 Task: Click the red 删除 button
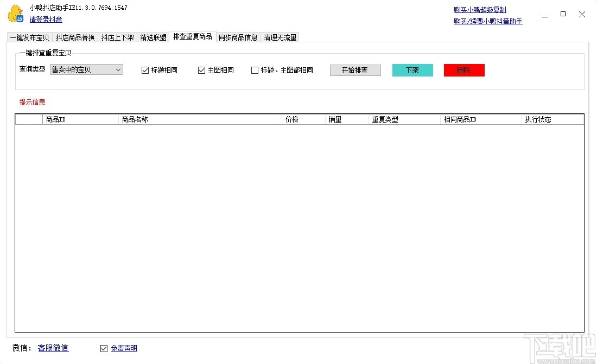coord(464,70)
